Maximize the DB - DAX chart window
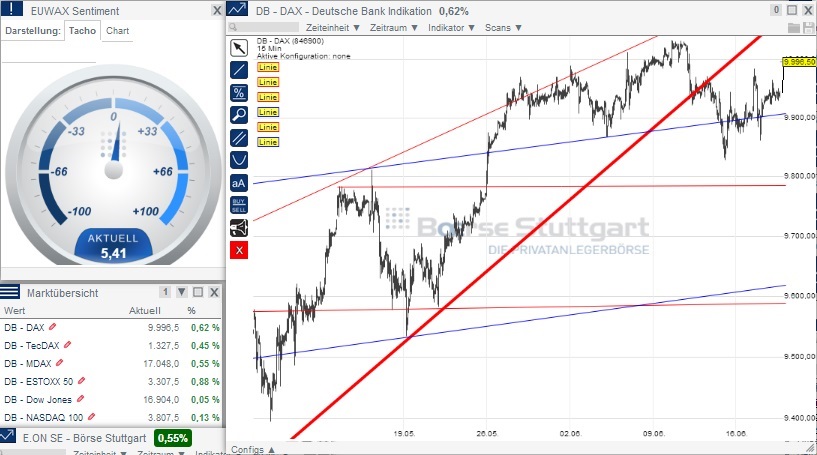The height and width of the screenshot is (455, 817). coord(792,10)
